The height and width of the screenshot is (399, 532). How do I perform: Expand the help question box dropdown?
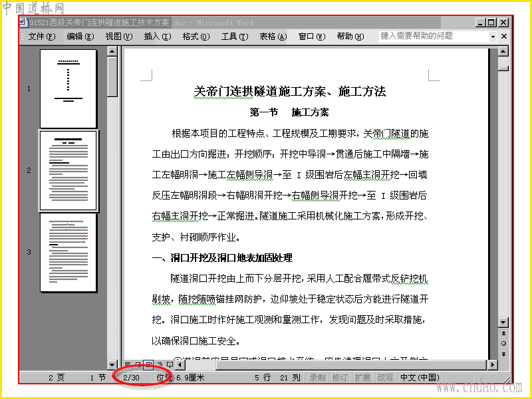click(493, 37)
